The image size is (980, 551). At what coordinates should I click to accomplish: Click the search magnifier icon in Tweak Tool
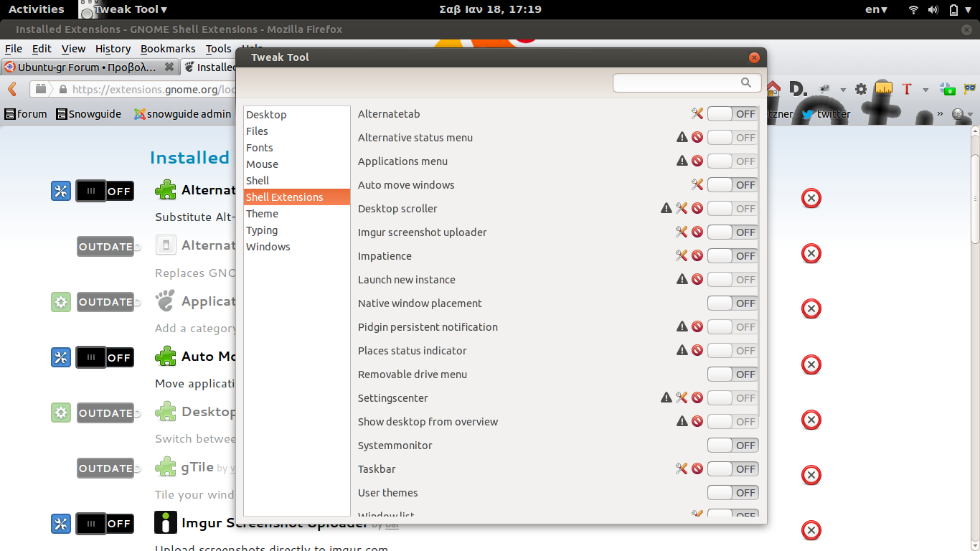(x=746, y=83)
